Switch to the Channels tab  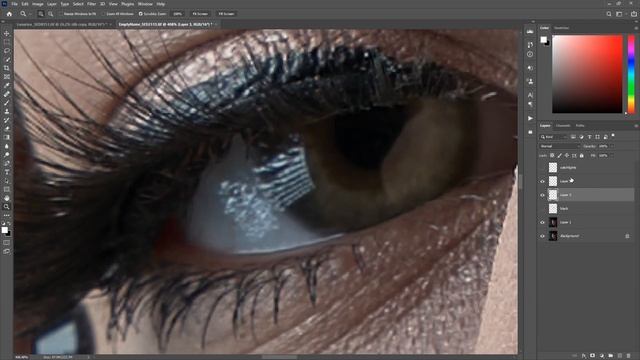(x=563, y=126)
